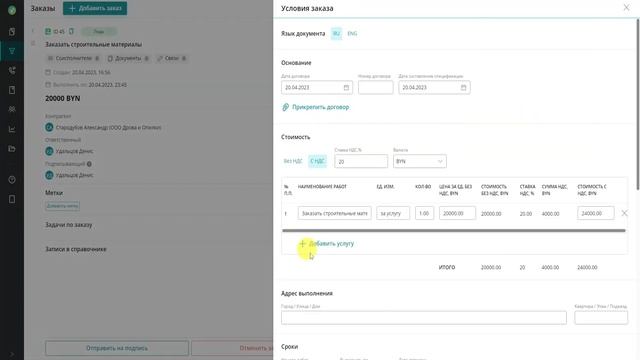Expand the sidebar with the bottom chevron
This screenshot has width=640, height=360.
point(12,354)
